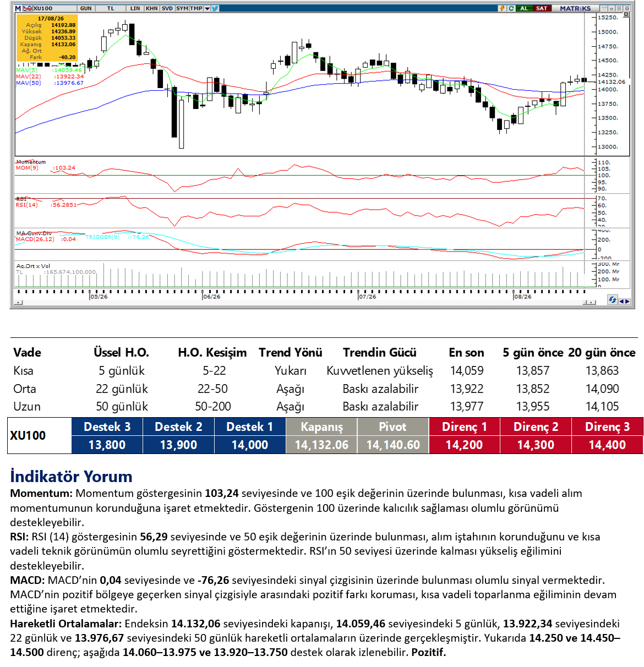This screenshot has width=644, height=667.
Task: Click the MATRIKS brand button
Action: tap(575, 8)
